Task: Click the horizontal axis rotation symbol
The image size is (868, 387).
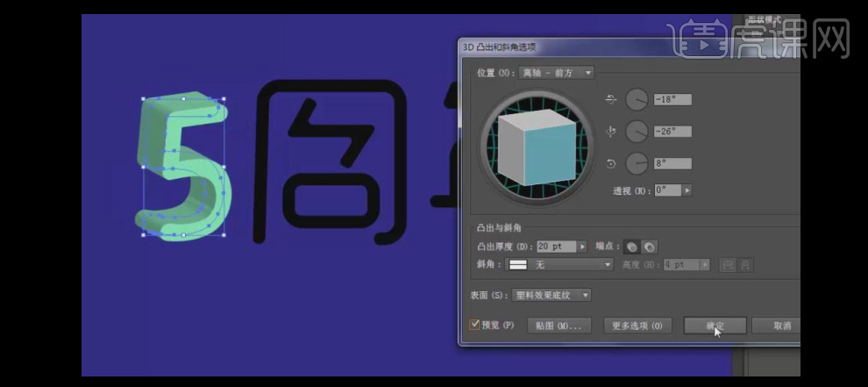Action: pos(612,100)
